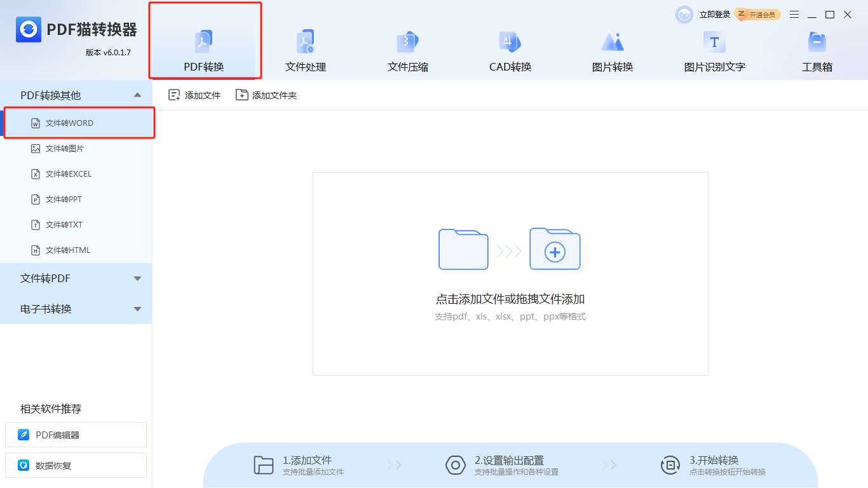Click the user avatar icon

click(x=684, y=15)
